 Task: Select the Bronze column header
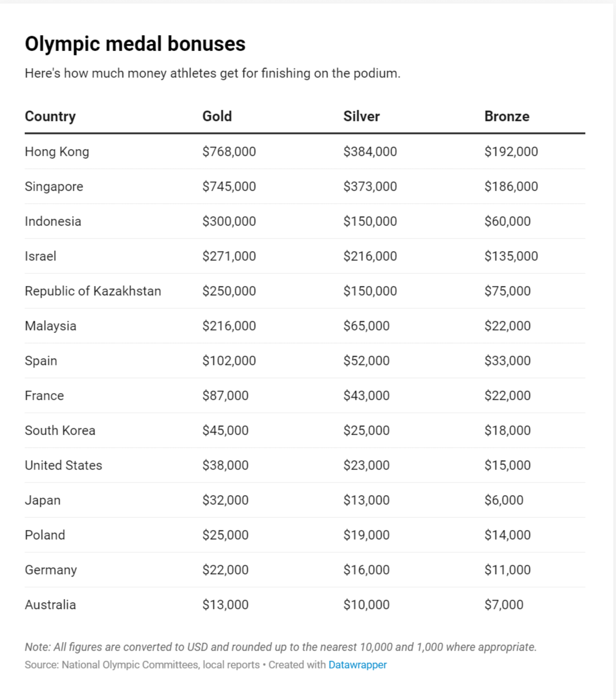pyautogui.click(x=507, y=116)
